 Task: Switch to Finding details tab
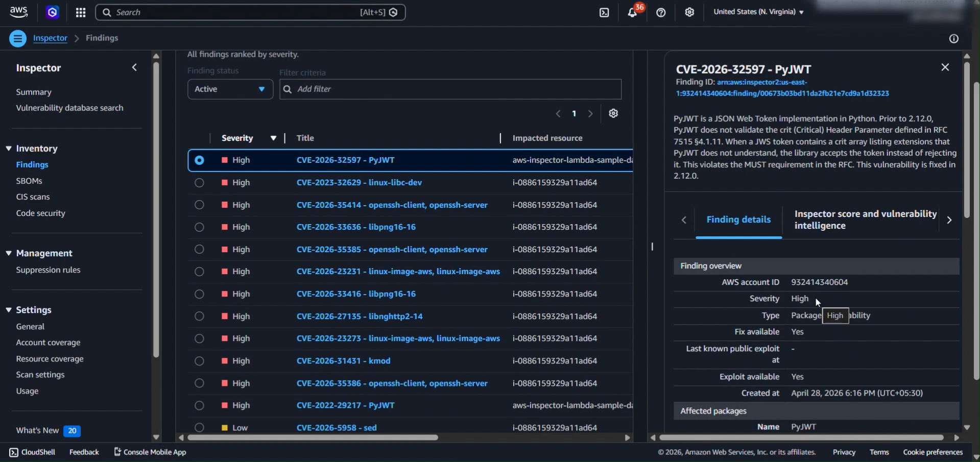tap(738, 220)
